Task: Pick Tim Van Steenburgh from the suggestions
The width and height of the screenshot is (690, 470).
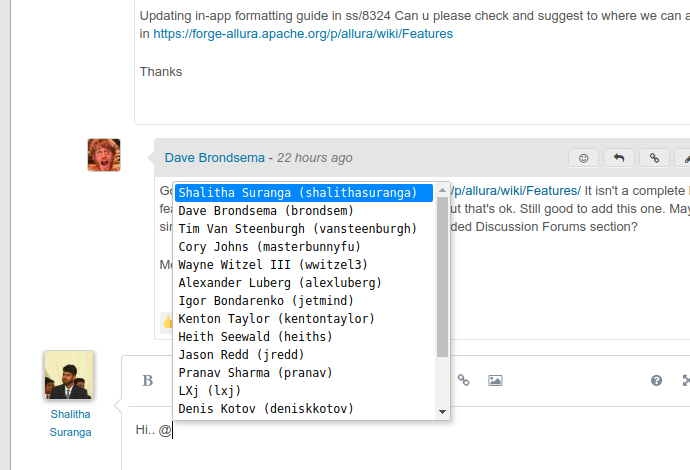Action: point(297,229)
